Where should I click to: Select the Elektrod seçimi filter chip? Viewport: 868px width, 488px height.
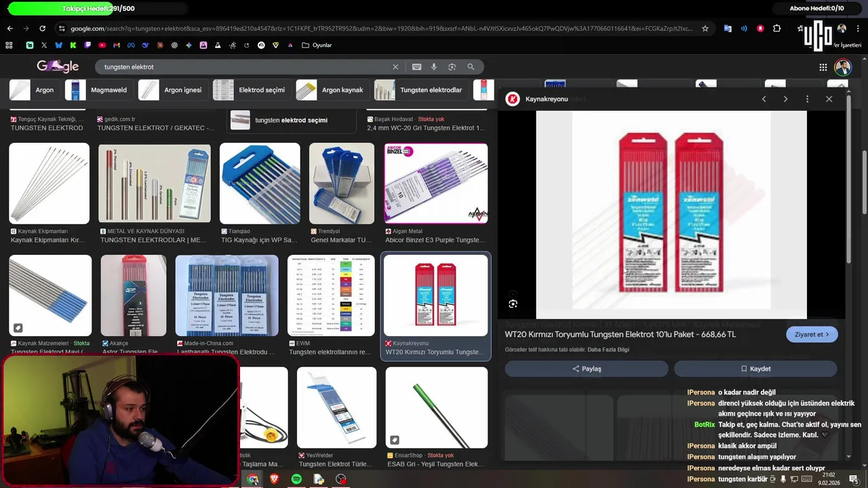[252, 89]
